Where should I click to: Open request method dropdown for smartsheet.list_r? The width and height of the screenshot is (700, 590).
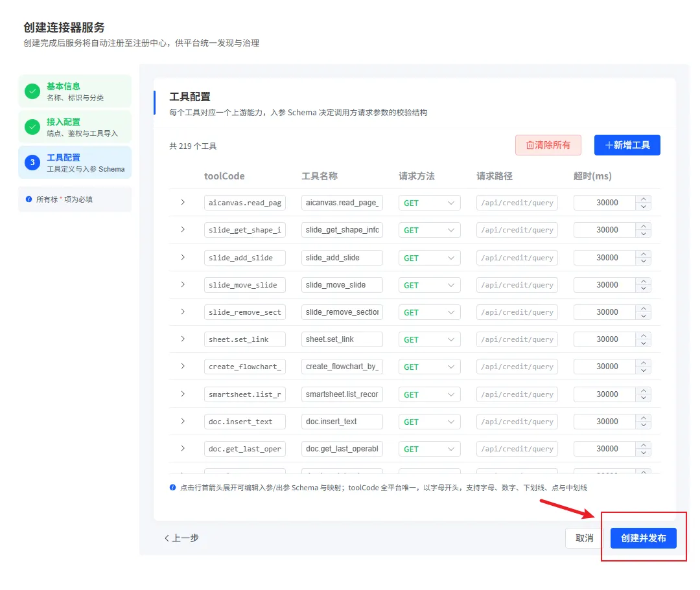pos(430,394)
